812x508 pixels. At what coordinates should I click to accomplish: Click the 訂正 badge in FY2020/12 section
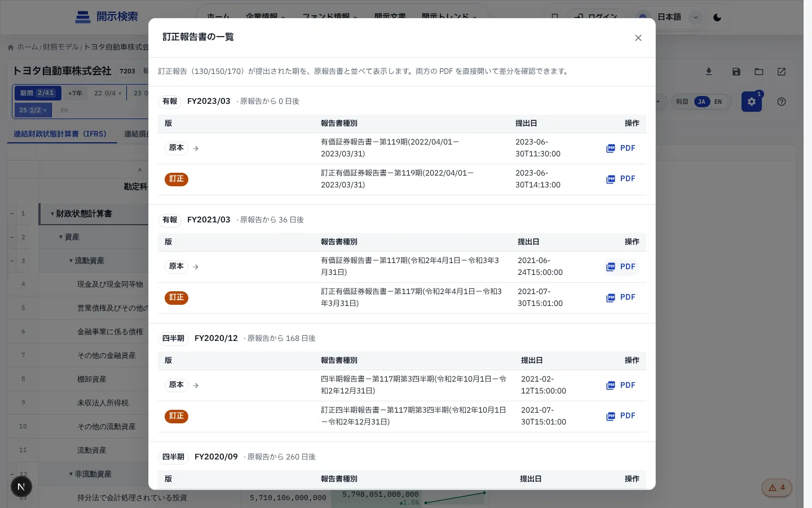tap(176, 416)
